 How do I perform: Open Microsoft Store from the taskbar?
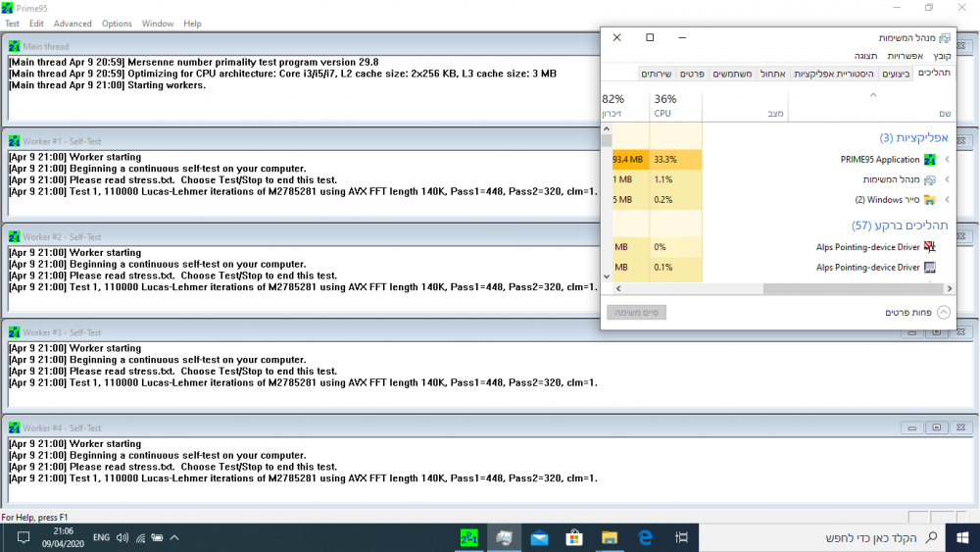point(574,537)
